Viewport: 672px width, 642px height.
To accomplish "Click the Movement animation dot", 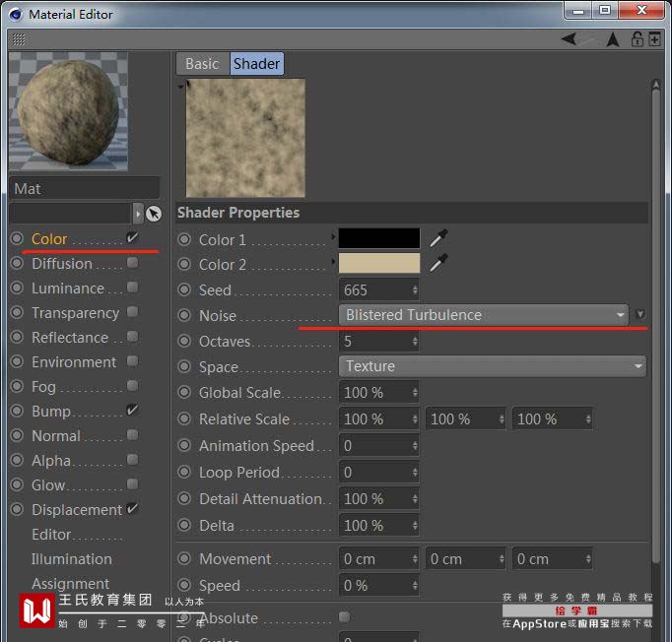I will (184, 558).
